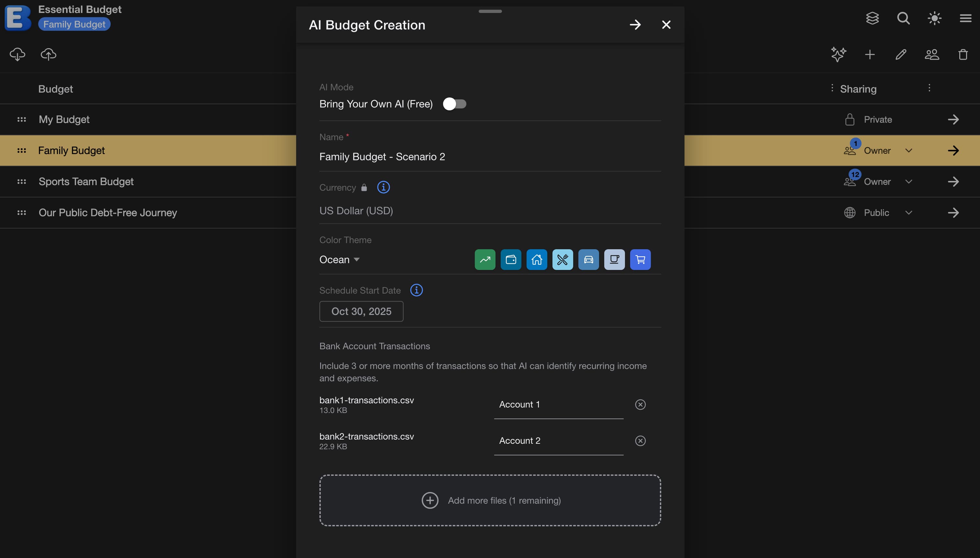Click the Private lock on My Budget row
This screenshot has width=980, height=558.
coord(850,119)
